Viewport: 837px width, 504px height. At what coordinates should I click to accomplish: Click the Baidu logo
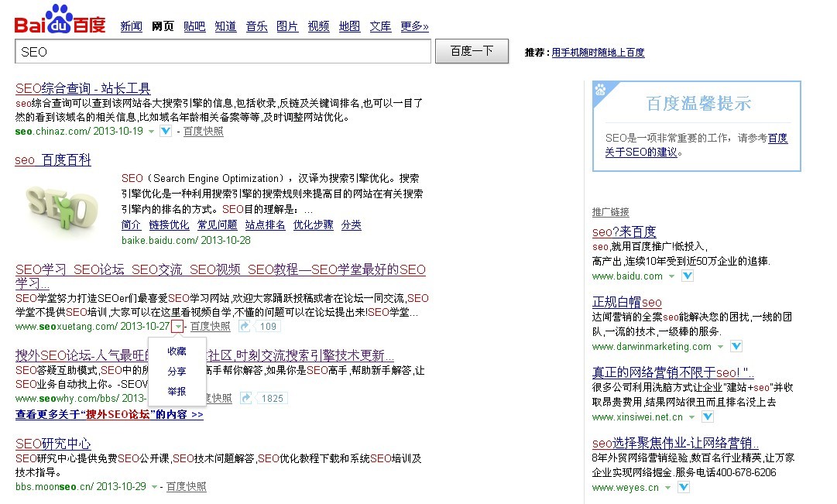60,20
